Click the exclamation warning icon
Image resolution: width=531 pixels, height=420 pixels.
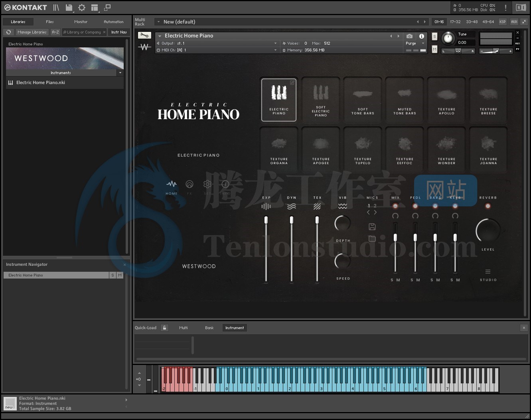point(505,8)
